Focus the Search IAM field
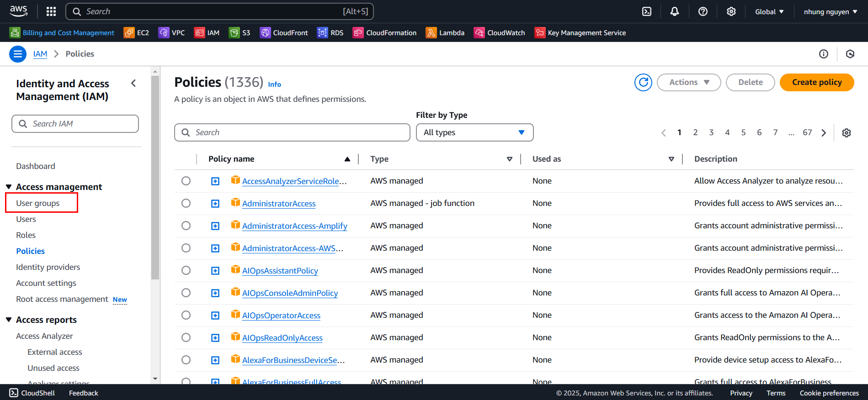 click(x=75, y=124)
